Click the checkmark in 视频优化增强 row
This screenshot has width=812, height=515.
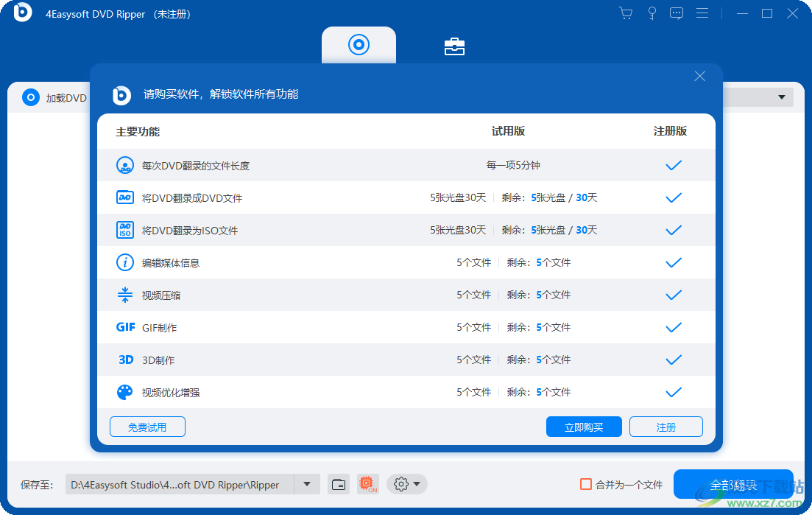[673, 392]
